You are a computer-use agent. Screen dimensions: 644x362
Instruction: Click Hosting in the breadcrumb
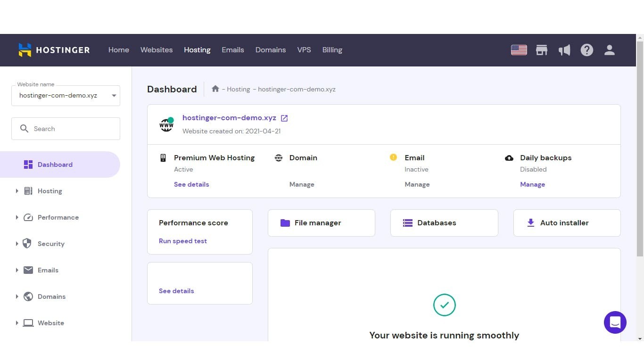tap(239, 89)
